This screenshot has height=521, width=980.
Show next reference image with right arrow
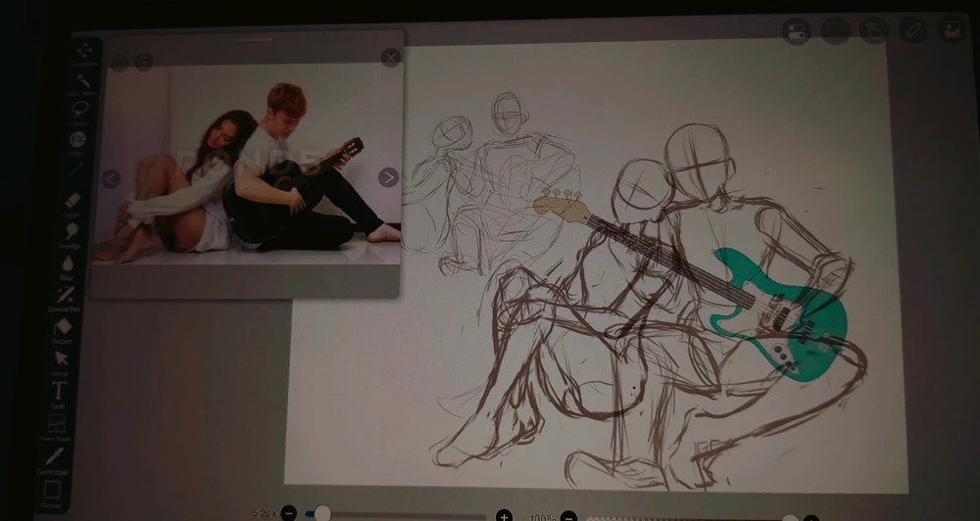(x=388, y=177)
